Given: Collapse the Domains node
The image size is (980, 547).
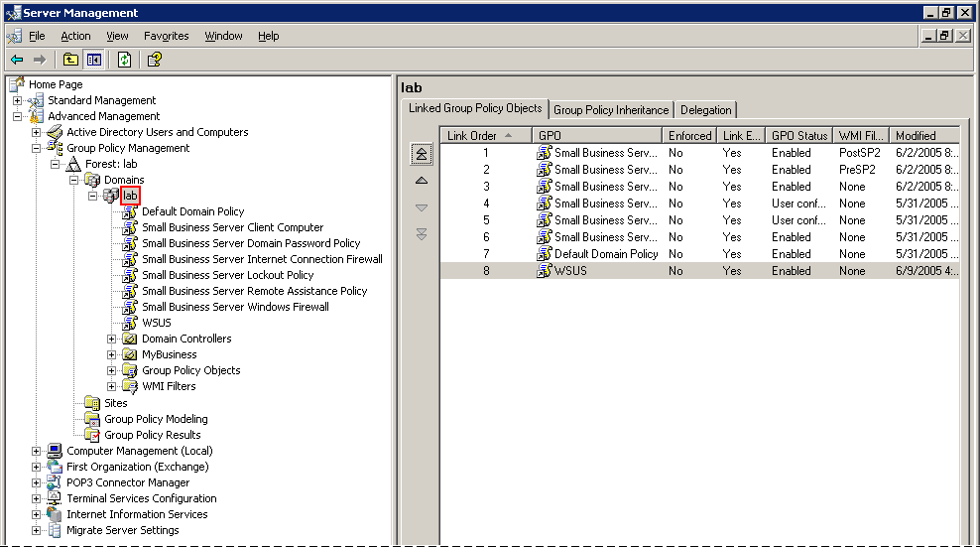Looking at the screenshot, I should point(73,180).
